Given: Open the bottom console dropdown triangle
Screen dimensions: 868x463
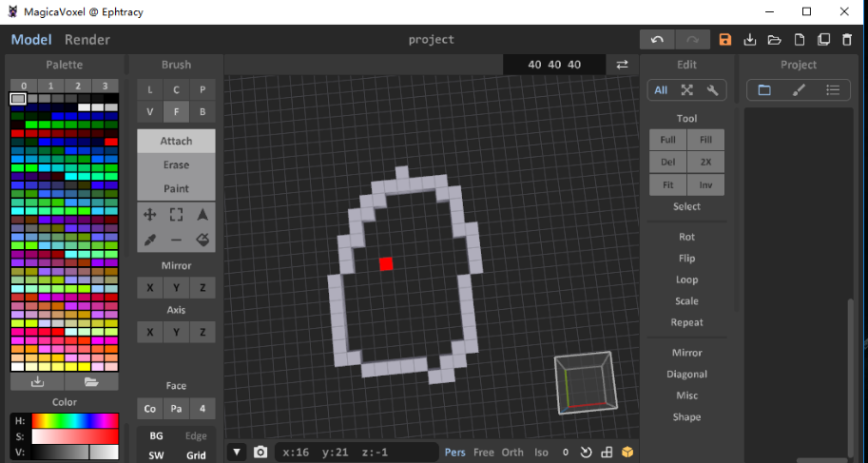Looking at the screenshot, I should coord(237,452).
